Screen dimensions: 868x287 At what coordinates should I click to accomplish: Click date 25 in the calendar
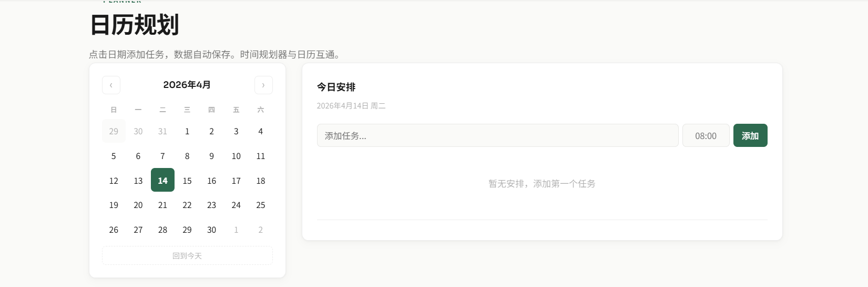coord(261,205)
